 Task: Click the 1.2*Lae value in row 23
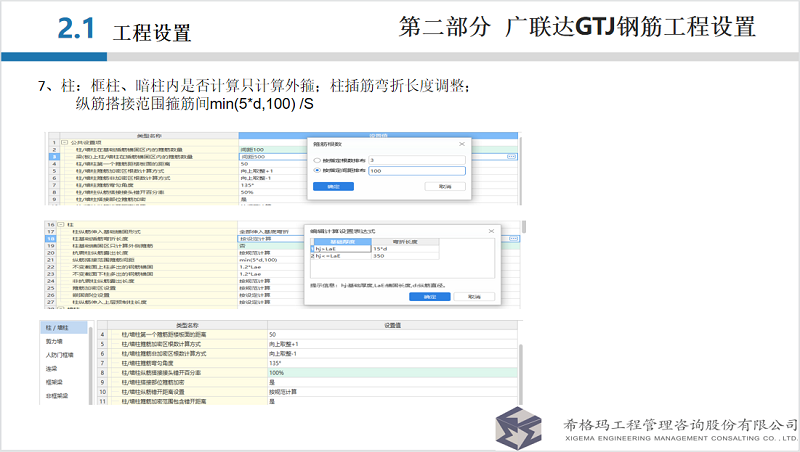(250, 274)
